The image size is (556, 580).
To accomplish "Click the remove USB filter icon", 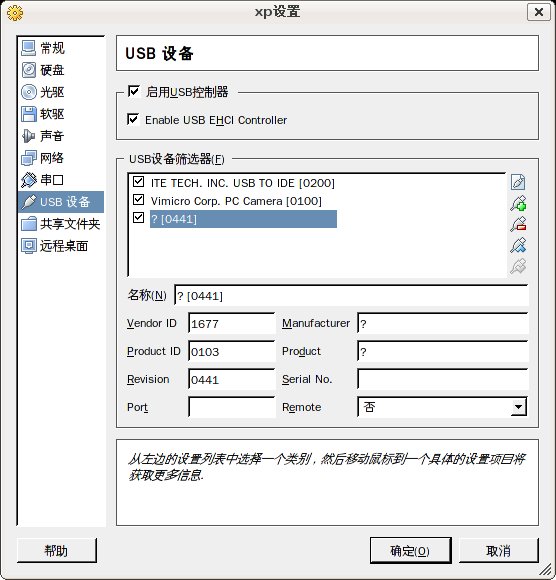I will point(518,224).
